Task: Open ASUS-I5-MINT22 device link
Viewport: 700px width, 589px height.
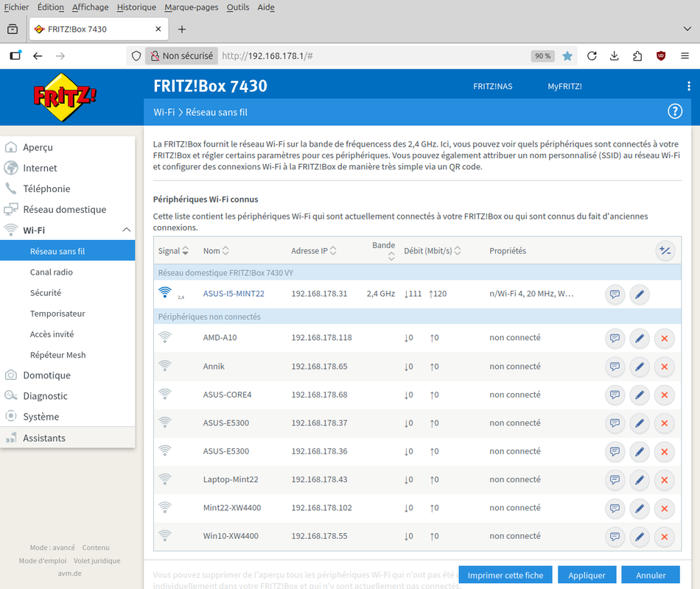Action: (234, 294)
